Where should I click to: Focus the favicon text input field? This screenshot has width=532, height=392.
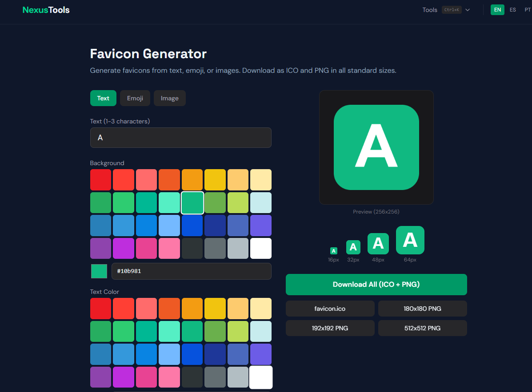pos(181,138)
